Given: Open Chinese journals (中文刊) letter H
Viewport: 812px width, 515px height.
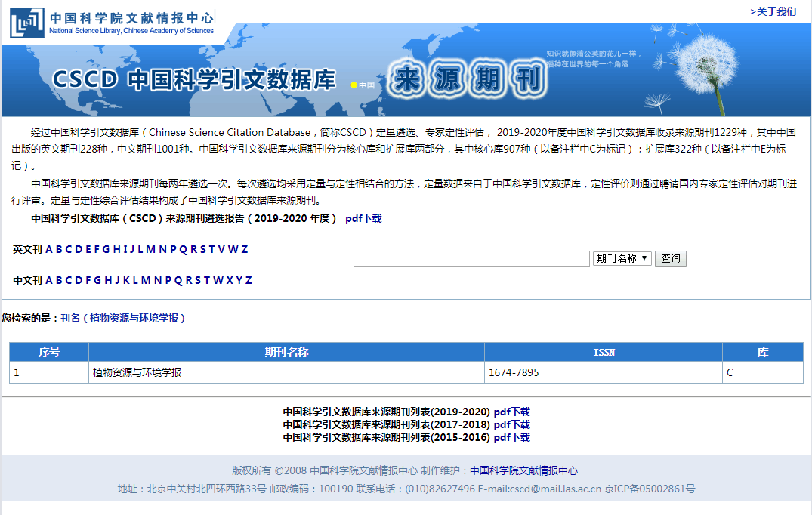Looking at the screenshot, I should click(108, 281).
